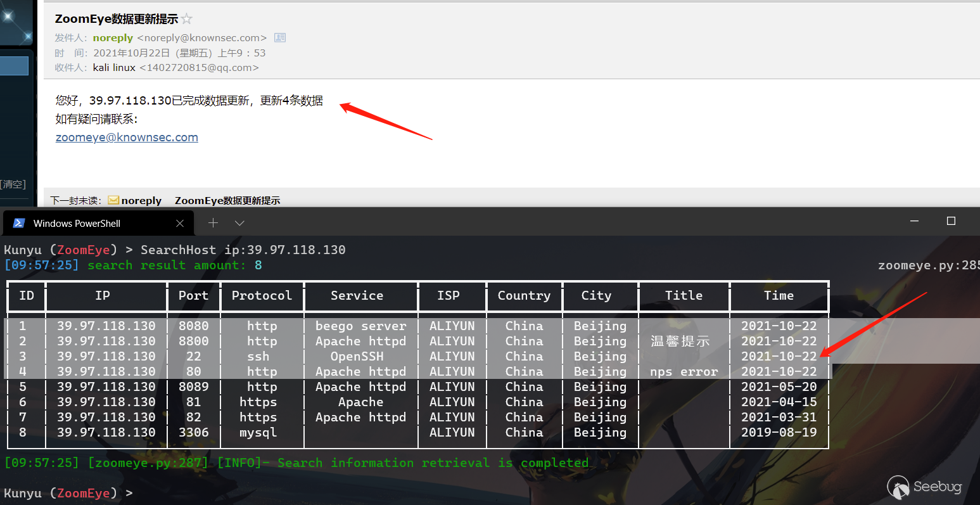Click port 8080 in the table
980x505 pixels.
(194, 326)
